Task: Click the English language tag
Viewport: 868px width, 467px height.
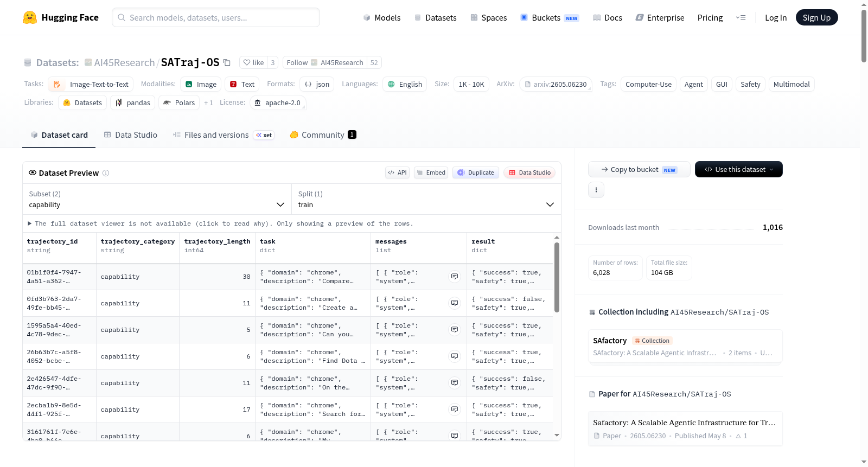Action: pyautogui.click(x=405, y=84)
